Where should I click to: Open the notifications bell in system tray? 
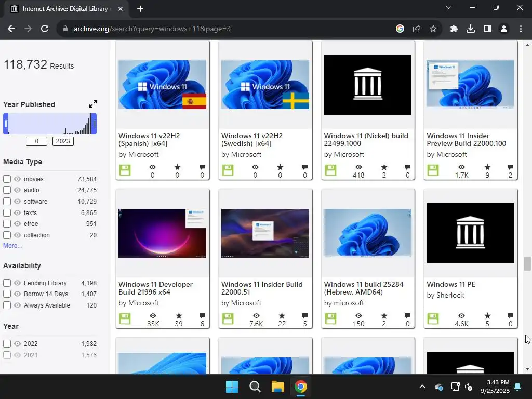coord(518,387)
